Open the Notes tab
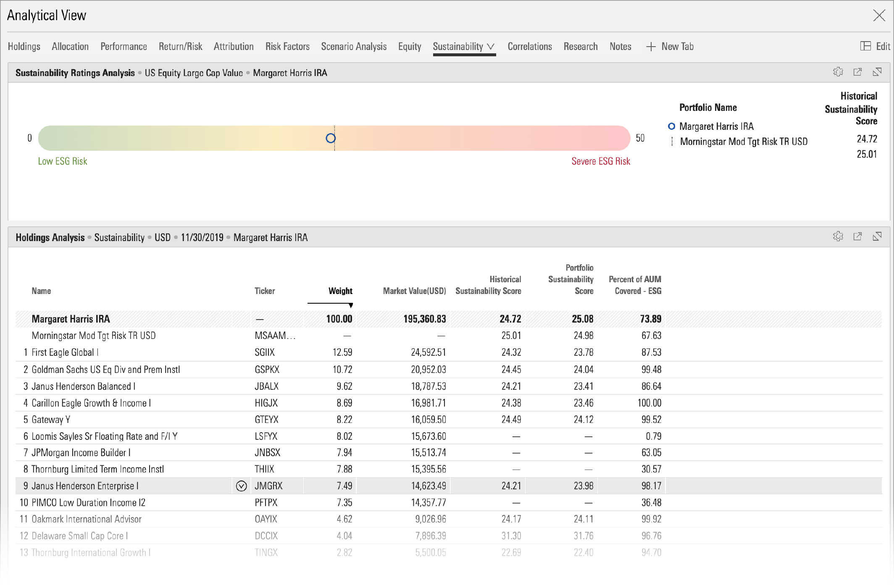894x588 pixels. click(x=621, y=47)
